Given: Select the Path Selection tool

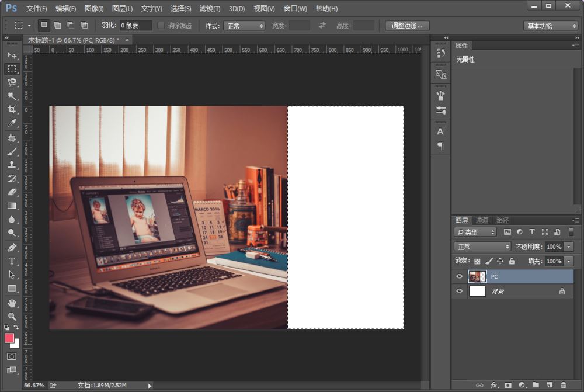Looking at the screenshot, I should [x=12, y=275].
